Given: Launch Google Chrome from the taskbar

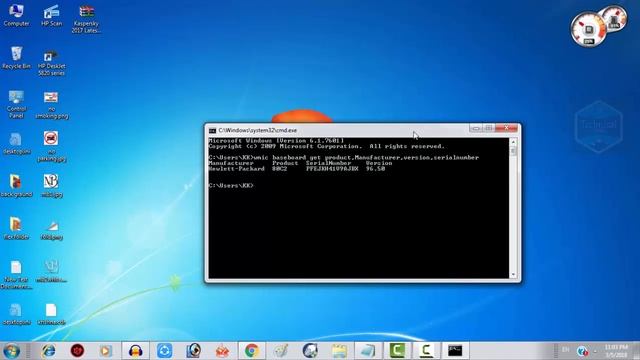Looking at the screenshot, I should [x=252, y=351].
